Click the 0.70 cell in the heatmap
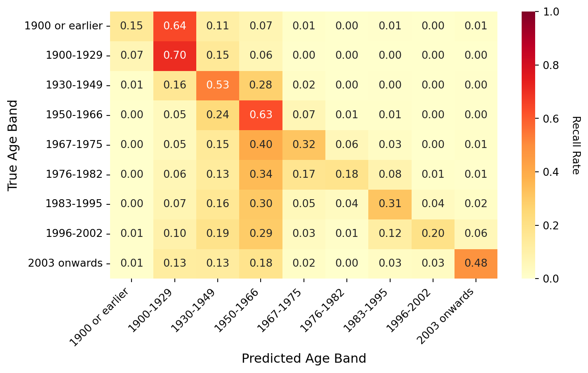Viewport: 588px width, 373px height. click(x=175, y=56)
